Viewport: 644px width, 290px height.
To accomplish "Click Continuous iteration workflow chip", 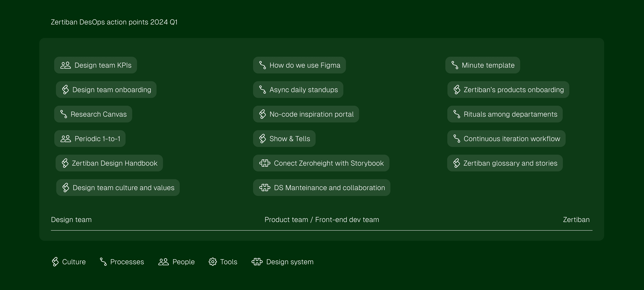I will pos(506,139).
